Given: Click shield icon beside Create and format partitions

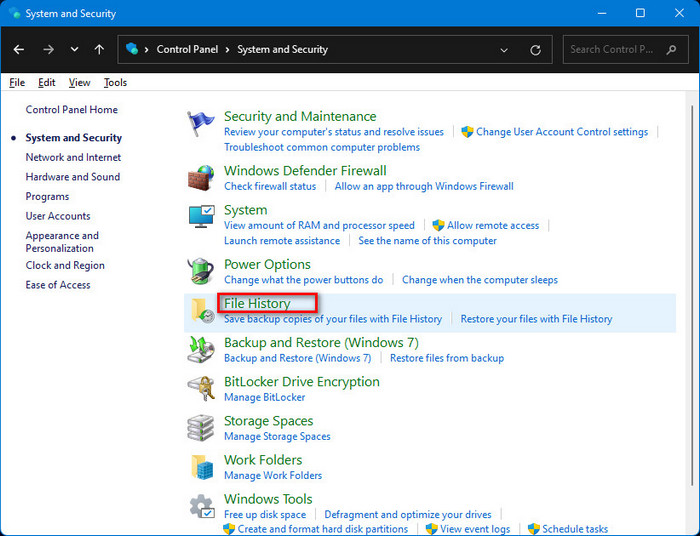Looking at the screenshot, I should click(x=229, y=529).
